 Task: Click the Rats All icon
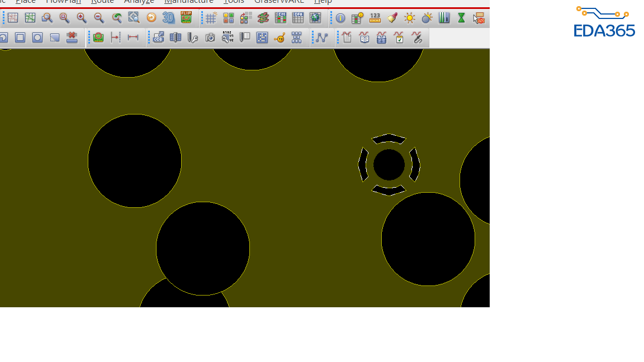[30, 18]
